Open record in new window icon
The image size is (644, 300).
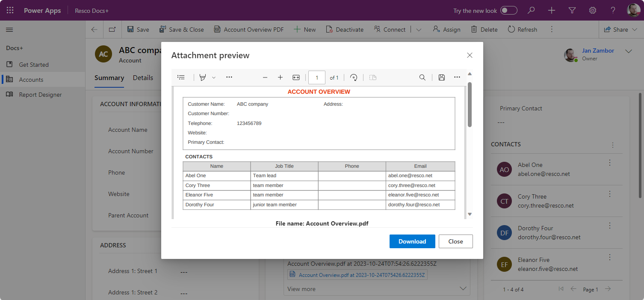[x=112, y=30]
